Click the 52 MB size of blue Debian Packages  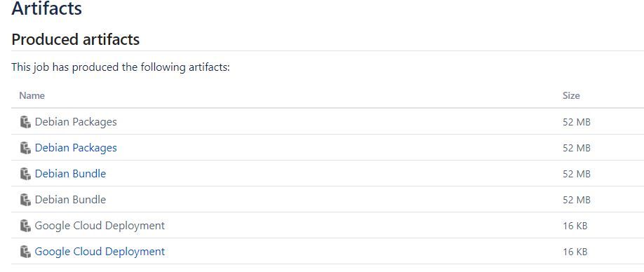point(577,148)
